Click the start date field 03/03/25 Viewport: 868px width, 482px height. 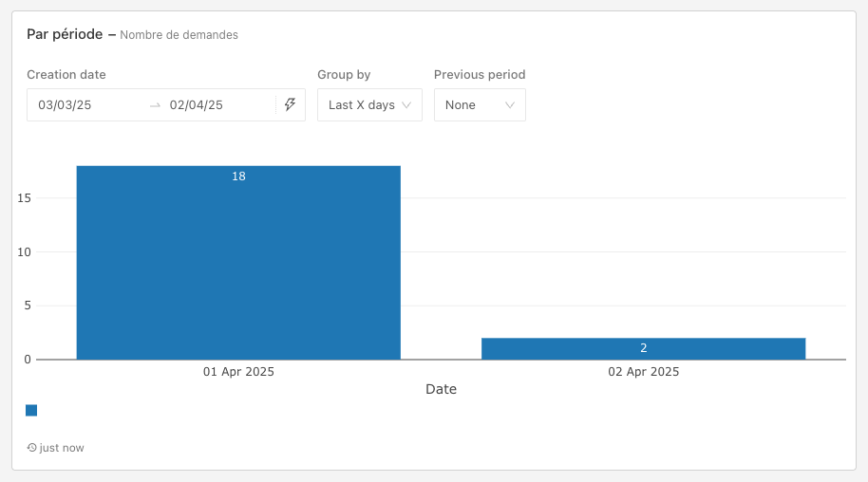click(65, 105)
